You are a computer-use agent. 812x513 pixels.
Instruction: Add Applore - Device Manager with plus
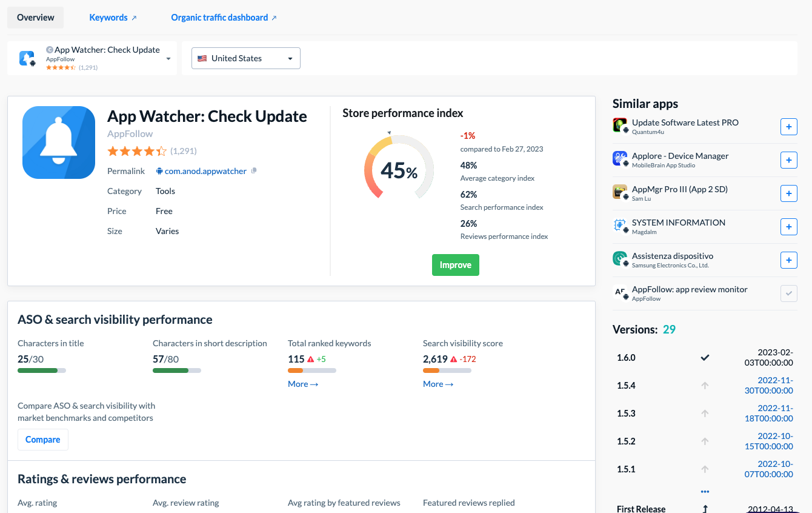point(788,160)
